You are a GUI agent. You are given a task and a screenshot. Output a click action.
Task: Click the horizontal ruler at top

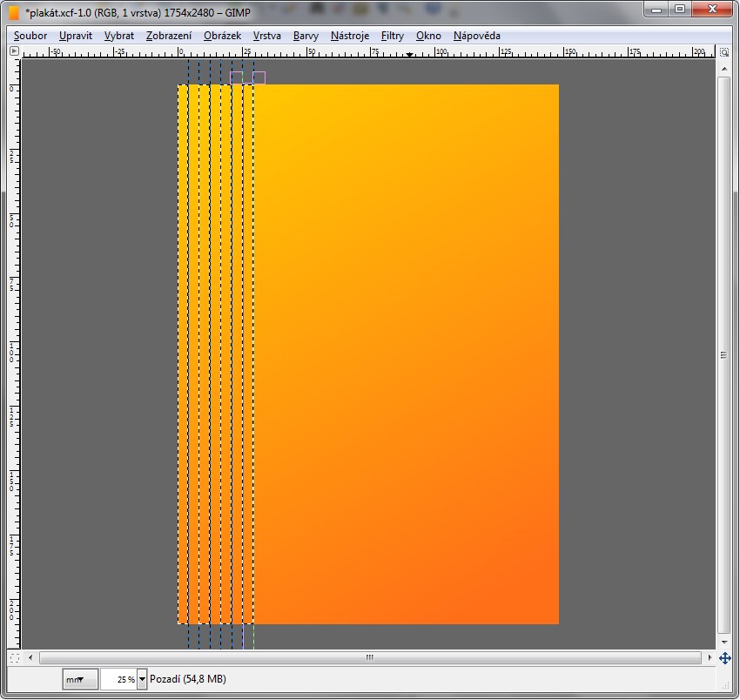click(x=368, y=52)
